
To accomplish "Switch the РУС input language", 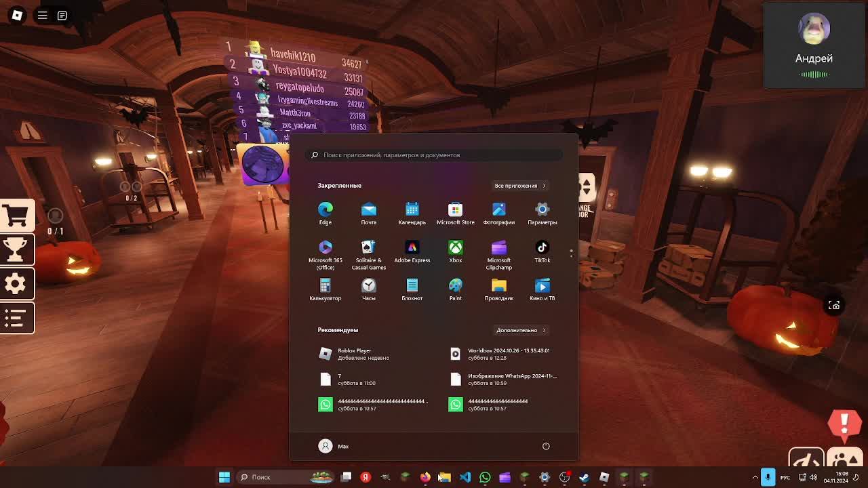I will point(785,477).
